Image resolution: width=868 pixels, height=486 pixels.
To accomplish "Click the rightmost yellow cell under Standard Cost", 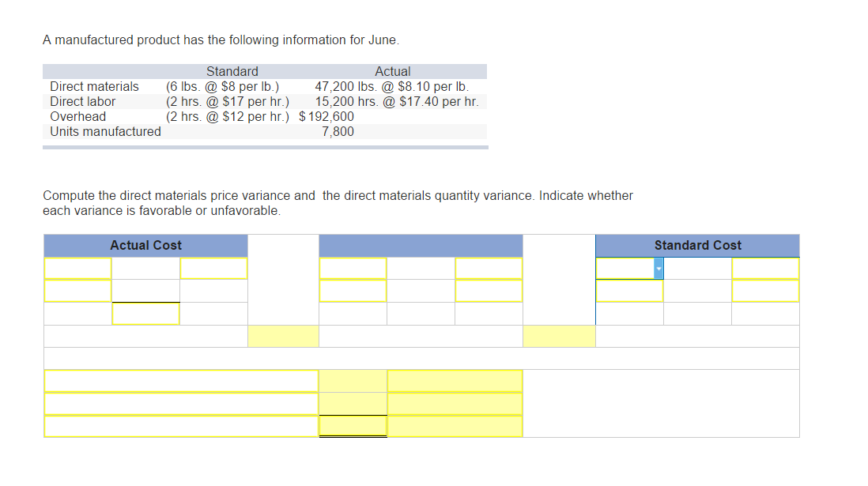I will (765, 269).
